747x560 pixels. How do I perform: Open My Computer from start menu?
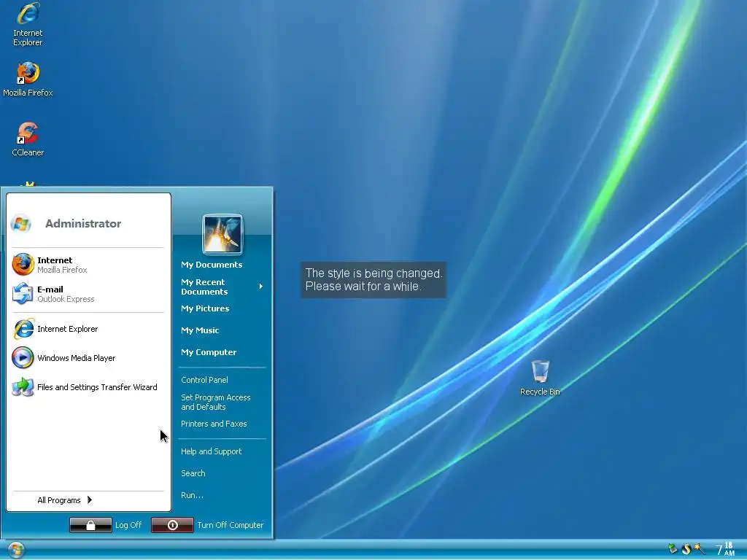(x=209, y=352)
